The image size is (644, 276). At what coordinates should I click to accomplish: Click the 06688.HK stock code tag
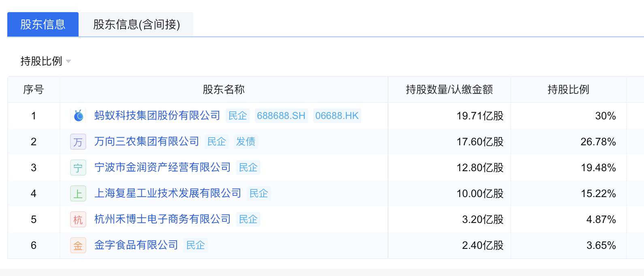337,116
